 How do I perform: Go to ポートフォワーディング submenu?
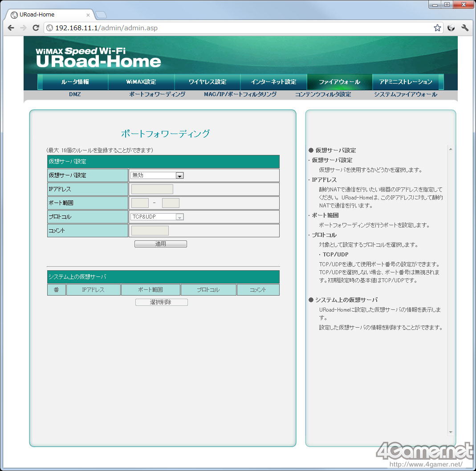[x=157, y=94]
